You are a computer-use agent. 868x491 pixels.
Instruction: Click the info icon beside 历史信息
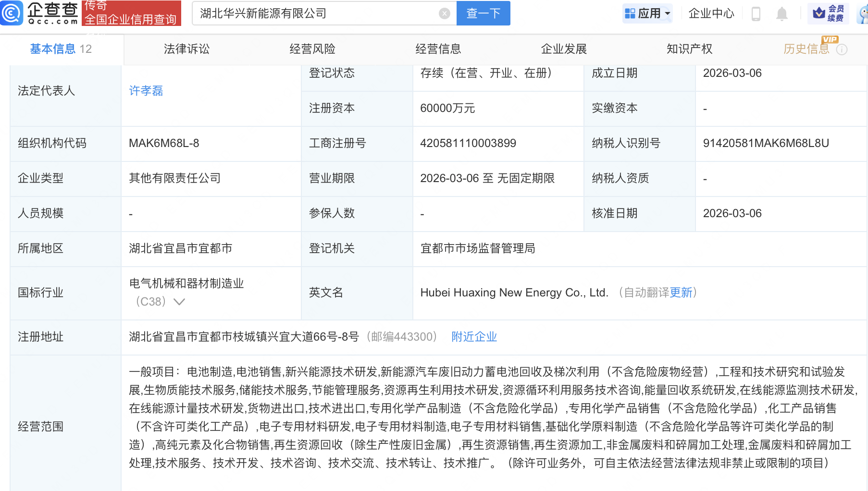coord(842,49)
